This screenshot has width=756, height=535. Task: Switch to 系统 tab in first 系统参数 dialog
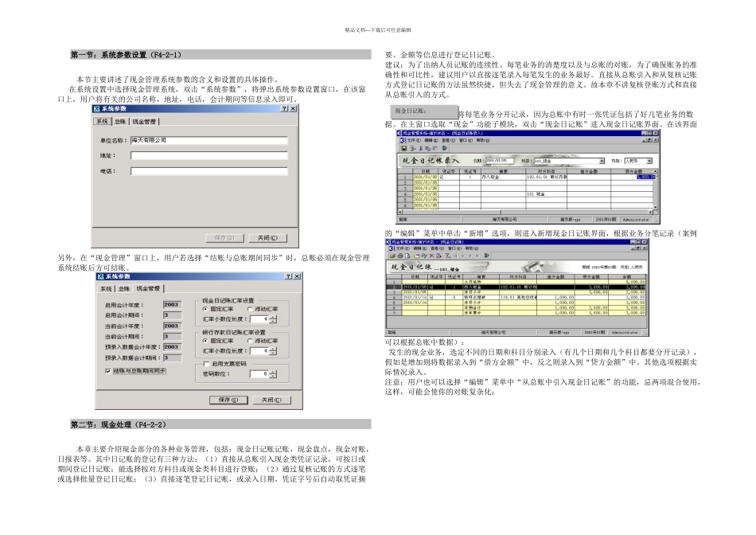click(102, 122)
